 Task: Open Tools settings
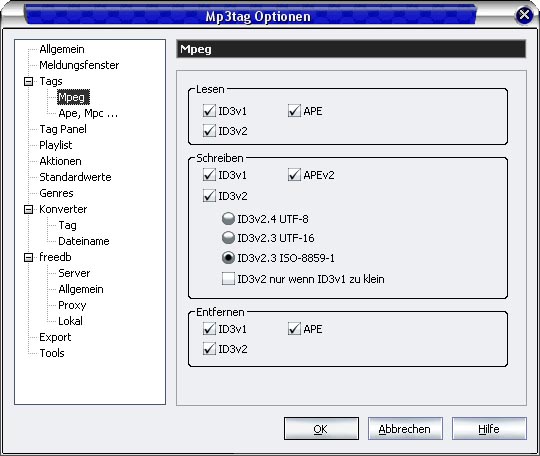(52, 353)
